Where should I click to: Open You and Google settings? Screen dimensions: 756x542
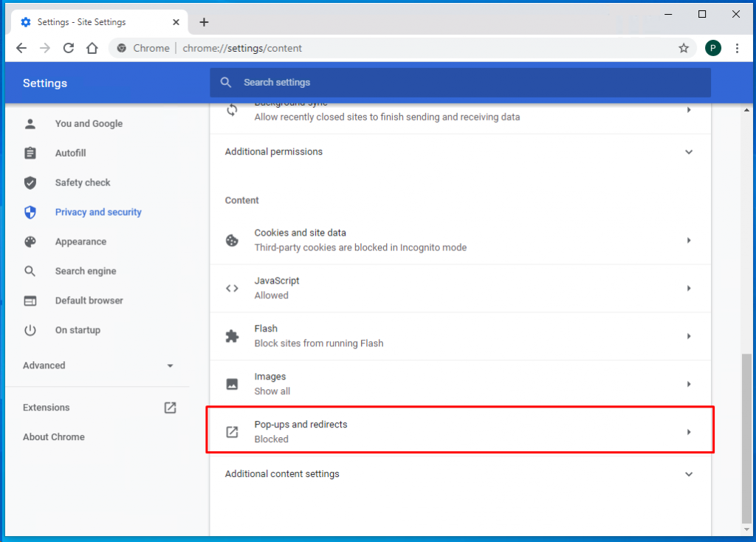89,124
